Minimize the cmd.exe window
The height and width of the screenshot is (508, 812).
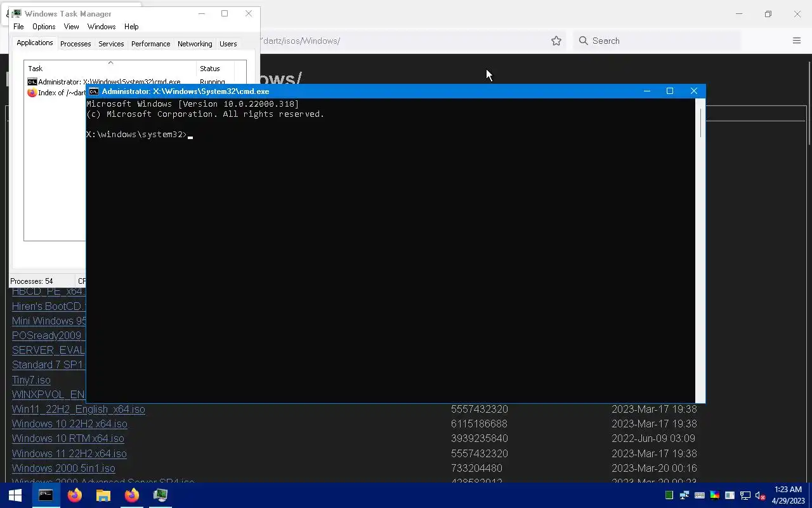tap(646, 91)
